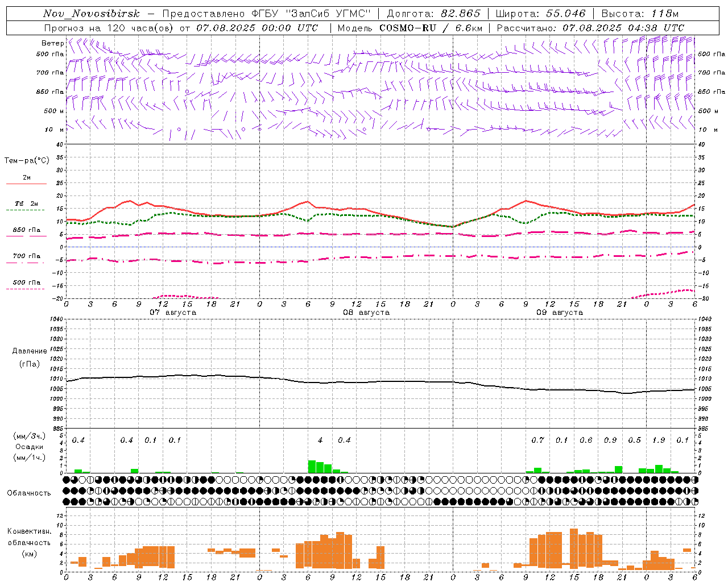Click the Давление panel label
Viewport: 728px width, 582px height.
point(30,351)
